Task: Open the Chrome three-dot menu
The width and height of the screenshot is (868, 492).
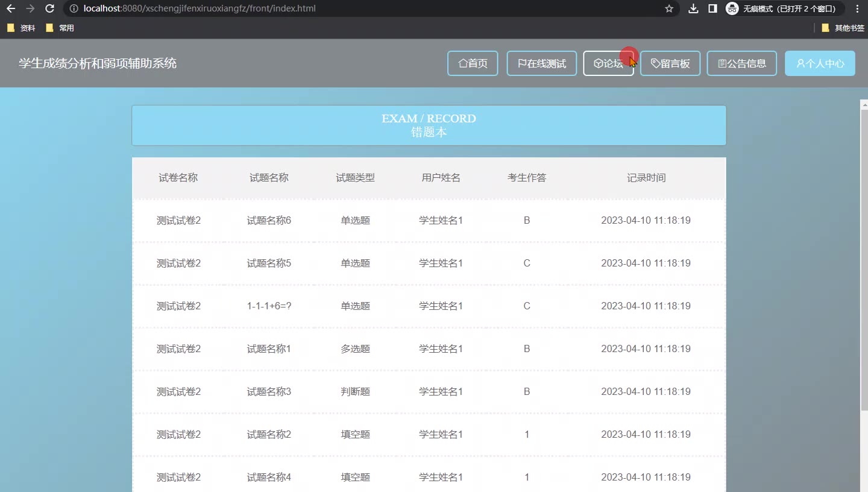Action: click(x=857, y=8)
